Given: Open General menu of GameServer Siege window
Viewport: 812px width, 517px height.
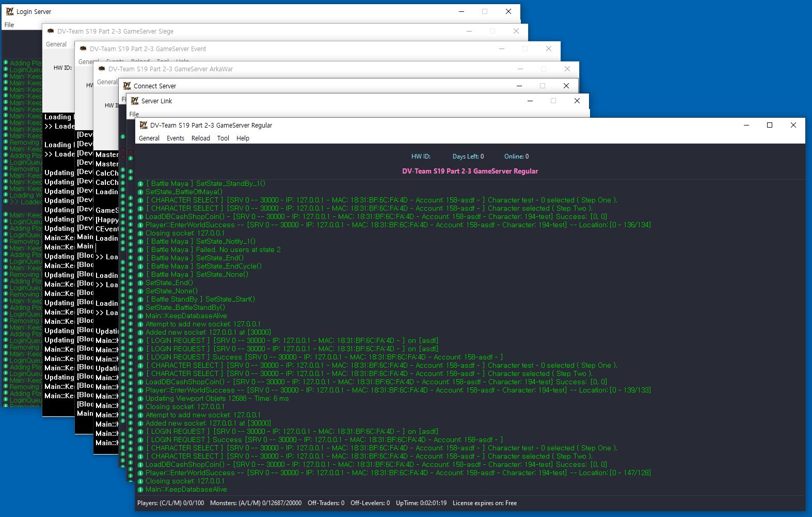Looking at the screenshot, I should point(56,44).
